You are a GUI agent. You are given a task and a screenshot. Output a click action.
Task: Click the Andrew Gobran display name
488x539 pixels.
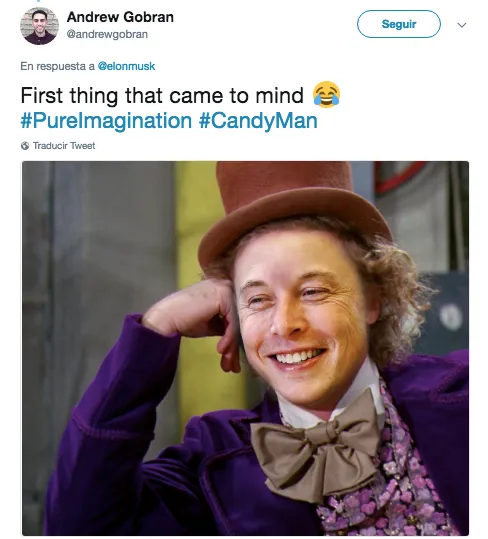pyautogui.click(x=120, y=17)
